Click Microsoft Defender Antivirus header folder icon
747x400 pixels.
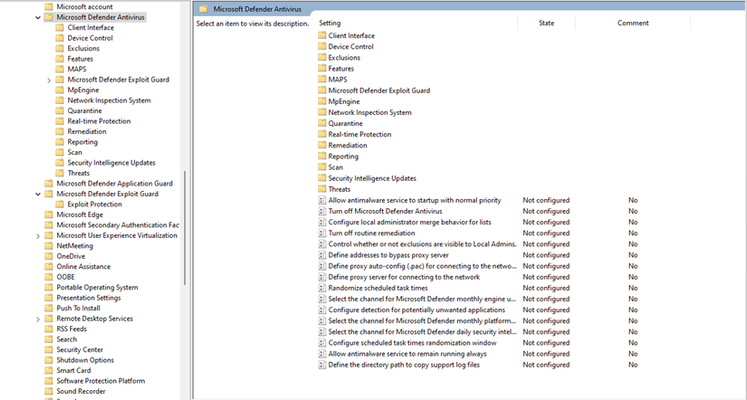(203, 9)
